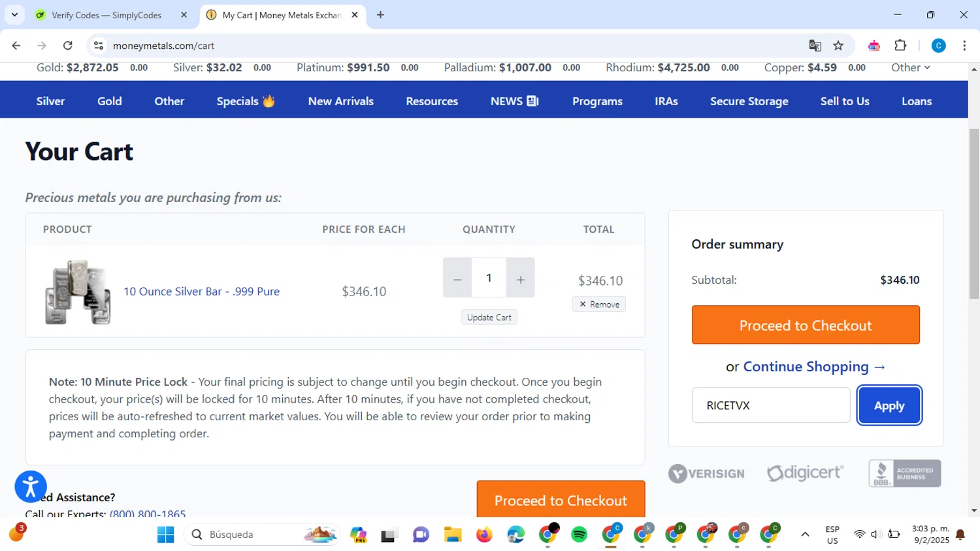The image size is (980, 551).
Task: Click the Gold spot price $2,872.05
Action: (92, 67)
